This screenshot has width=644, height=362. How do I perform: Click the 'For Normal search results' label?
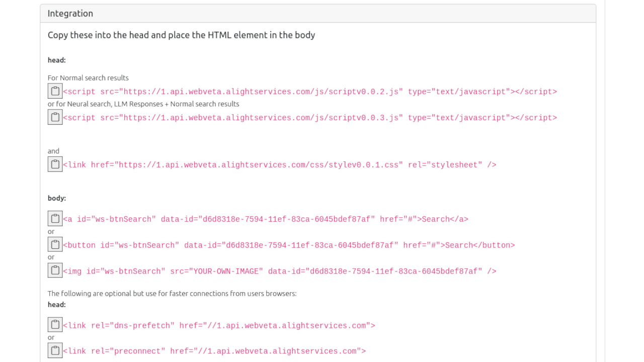point(88,78)
